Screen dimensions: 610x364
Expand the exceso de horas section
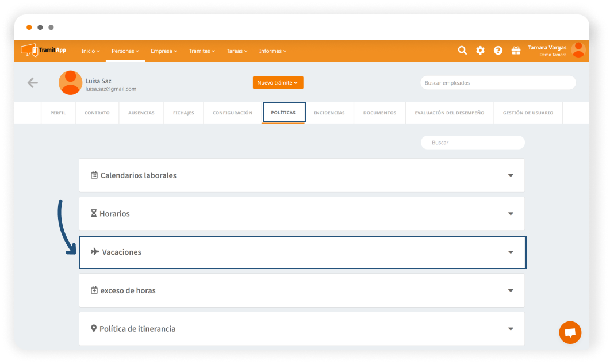[x=301, y=290]
